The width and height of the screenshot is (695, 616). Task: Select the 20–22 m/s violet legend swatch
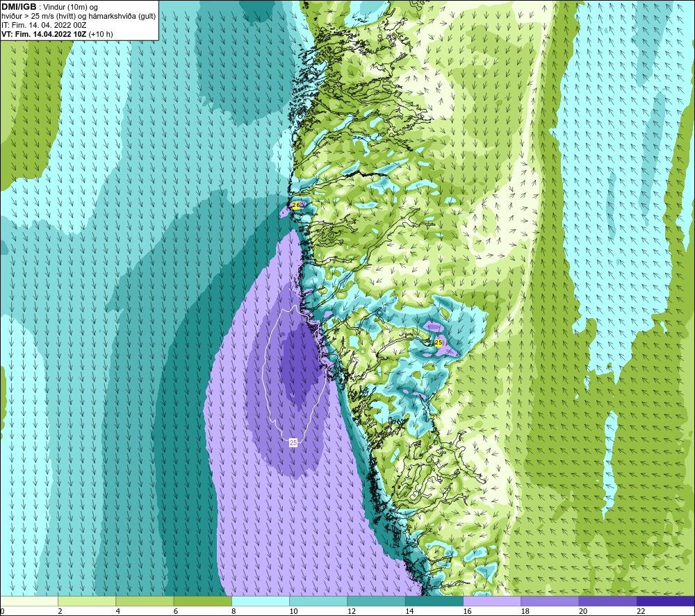point(607,601)
